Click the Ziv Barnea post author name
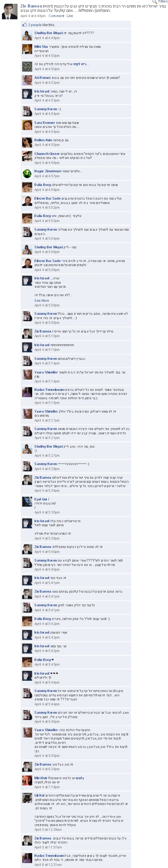 click(31, 6)
